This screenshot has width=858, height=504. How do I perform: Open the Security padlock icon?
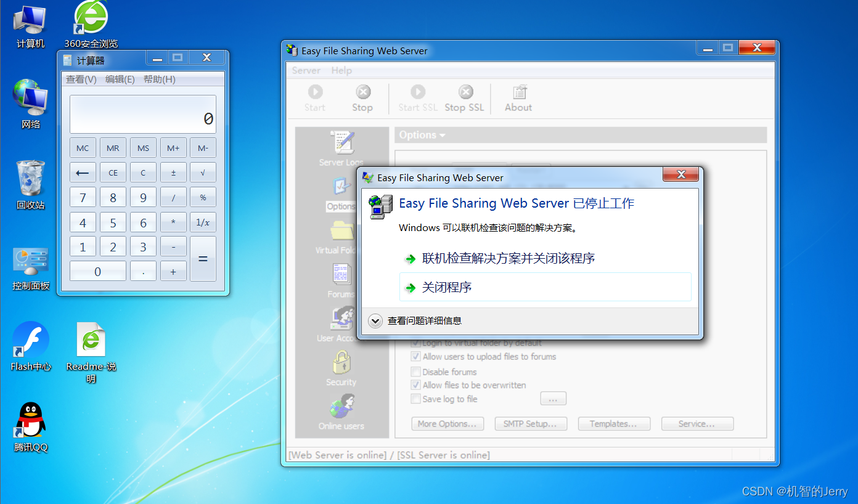tap(341, 363)
